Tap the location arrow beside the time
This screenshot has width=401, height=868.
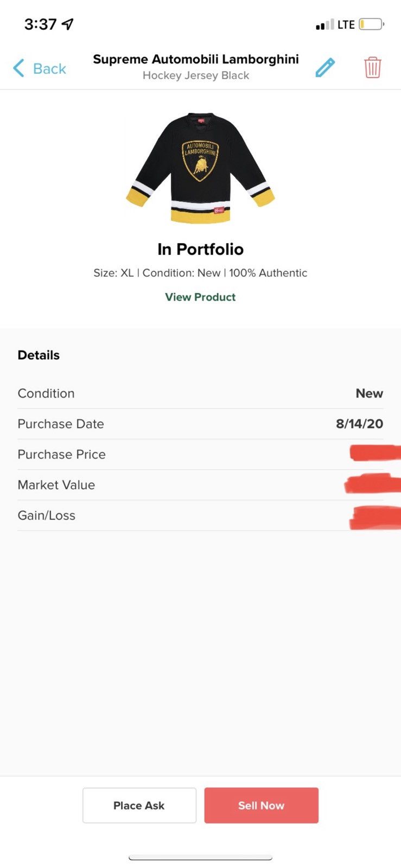pyautogui.click(x=67, y=24)
